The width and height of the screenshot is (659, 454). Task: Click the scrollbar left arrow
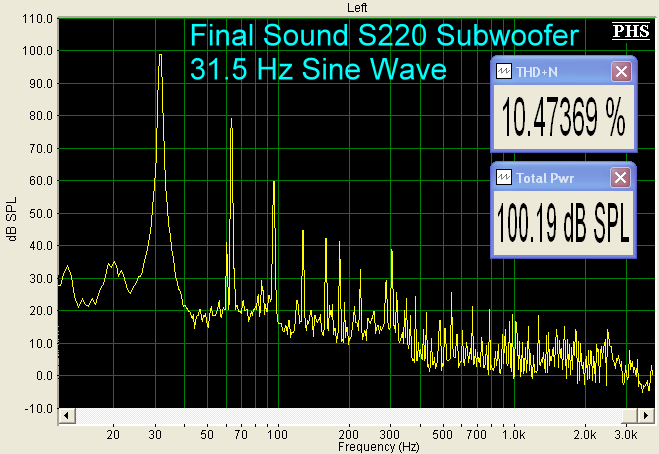(66, 416)
